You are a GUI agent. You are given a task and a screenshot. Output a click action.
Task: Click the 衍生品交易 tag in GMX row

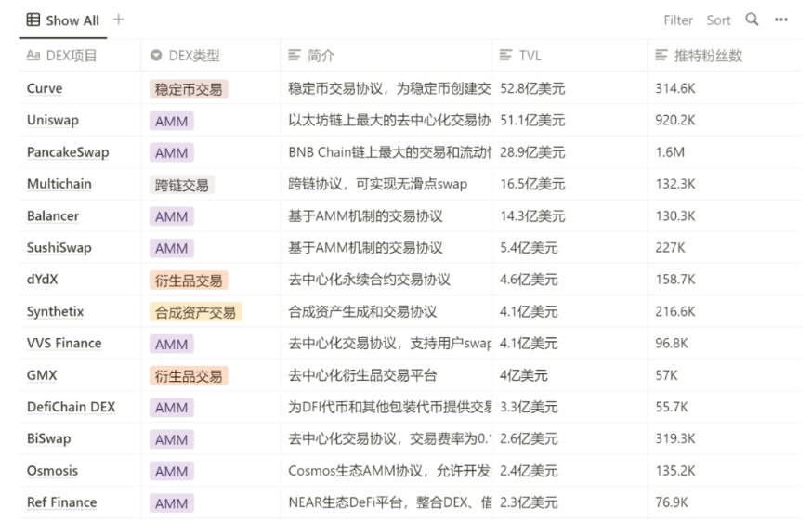[189, 376]
